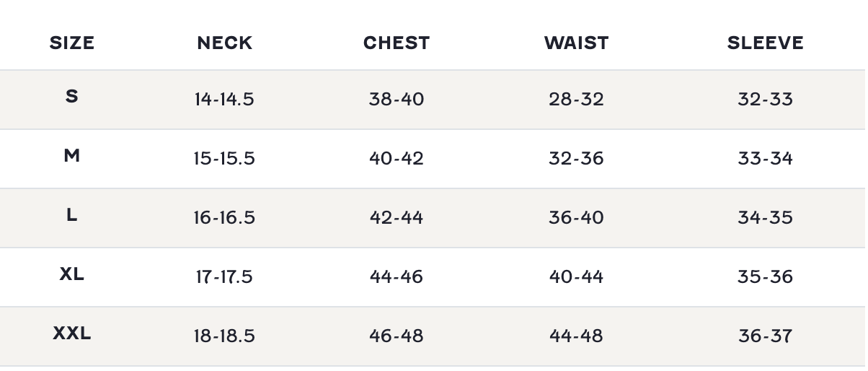Click neck measurement 14-14.5
Image resolution: width=868 pixels, height=371 pixels.
coord(224,100)
